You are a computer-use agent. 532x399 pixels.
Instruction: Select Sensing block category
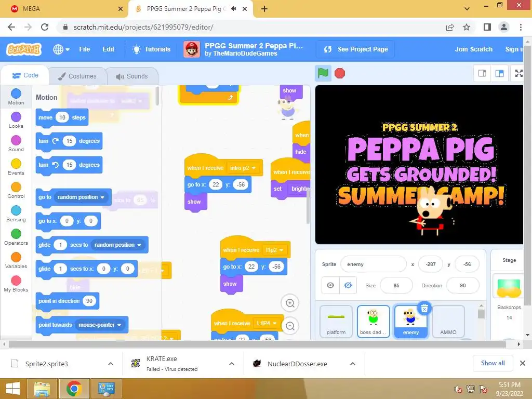[x=16, y=214]
